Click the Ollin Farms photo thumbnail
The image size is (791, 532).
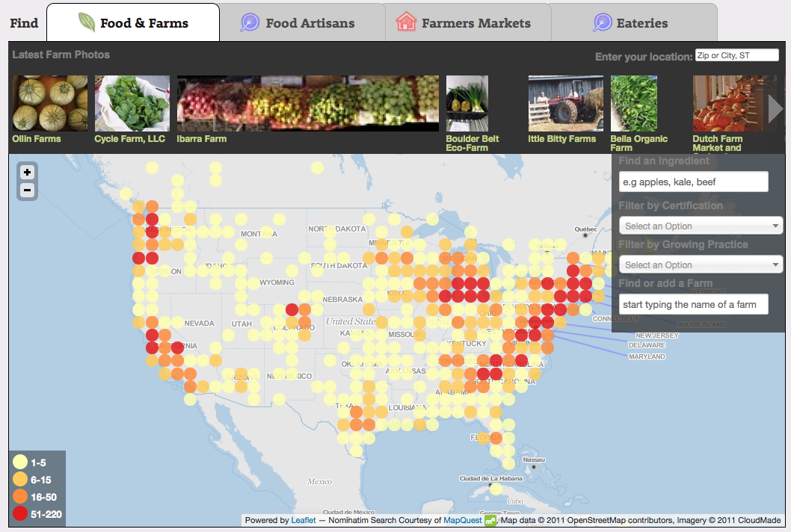tap(49, 102)
